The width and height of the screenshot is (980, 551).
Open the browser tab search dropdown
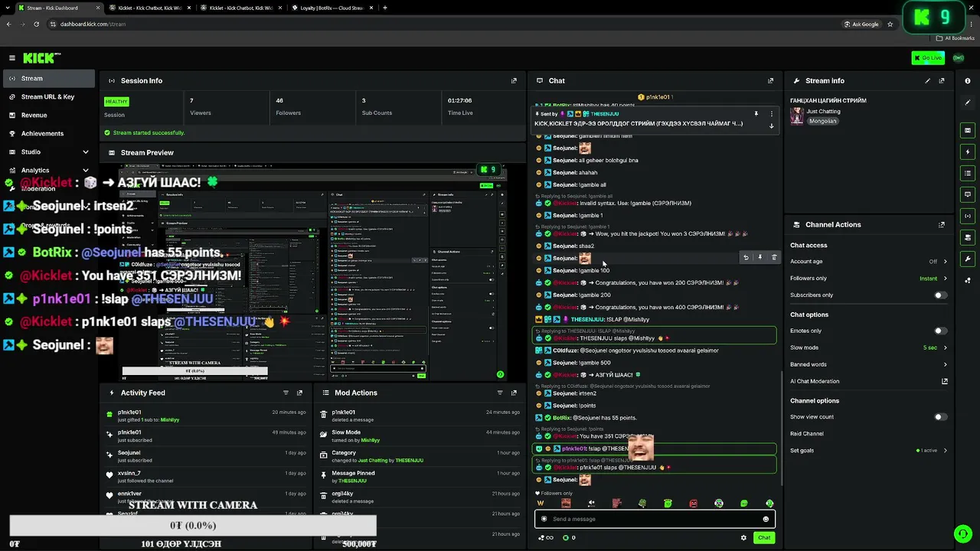click(x=8, y=8)
